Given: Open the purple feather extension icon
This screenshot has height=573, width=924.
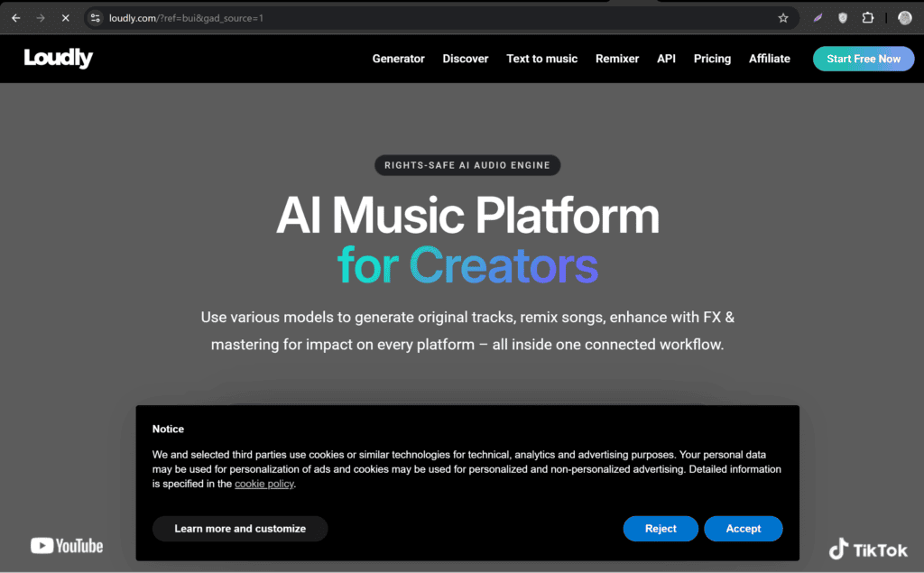Looking at the screenshot, I should 818,18.
